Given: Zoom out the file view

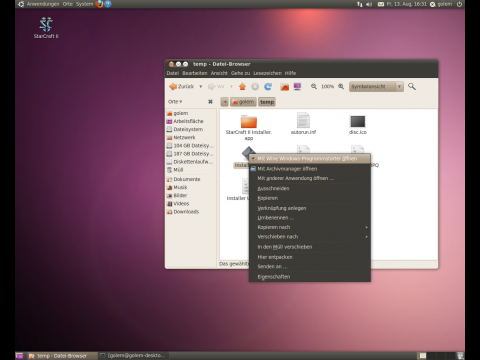Looking at the screenshot, I should (314, 87).
